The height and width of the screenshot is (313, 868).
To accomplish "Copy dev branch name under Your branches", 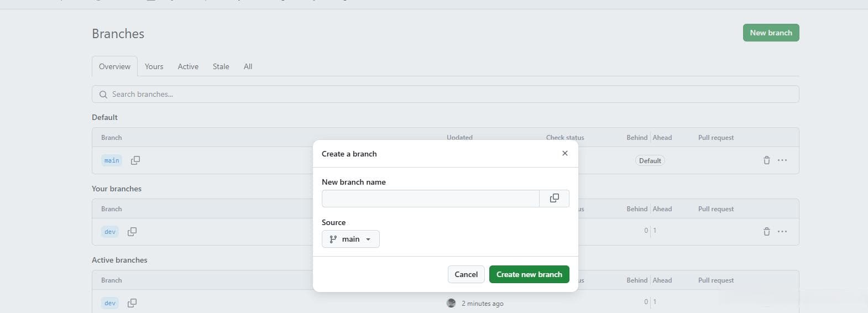I will 132,232.
